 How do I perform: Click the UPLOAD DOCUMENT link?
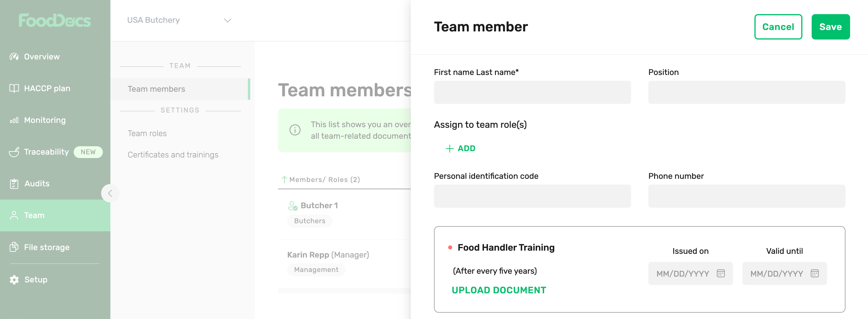click(x=498, y=290)
